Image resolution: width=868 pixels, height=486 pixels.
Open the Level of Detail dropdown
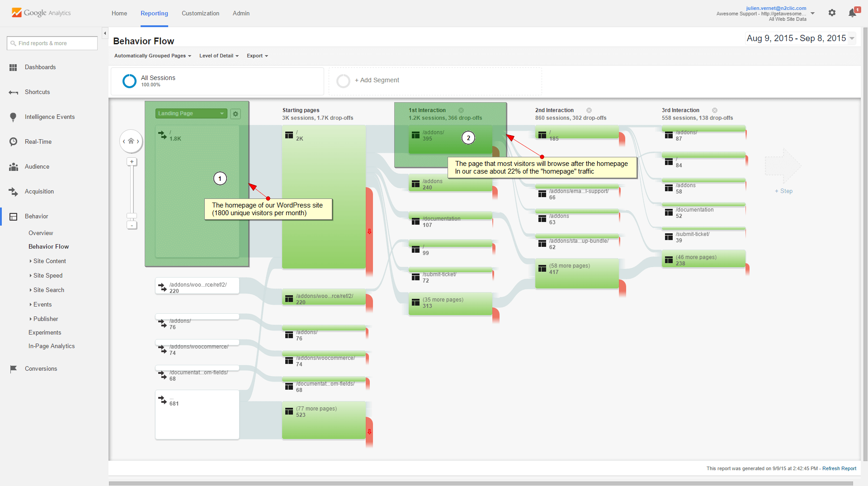[219, 56]
